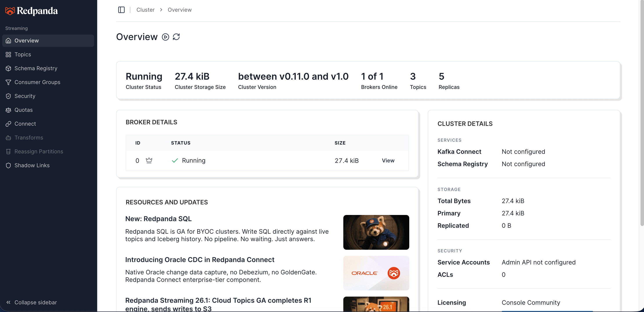Click the Schema Registry 'Not configured' value

pyautogui.click(x=523, y=164)
